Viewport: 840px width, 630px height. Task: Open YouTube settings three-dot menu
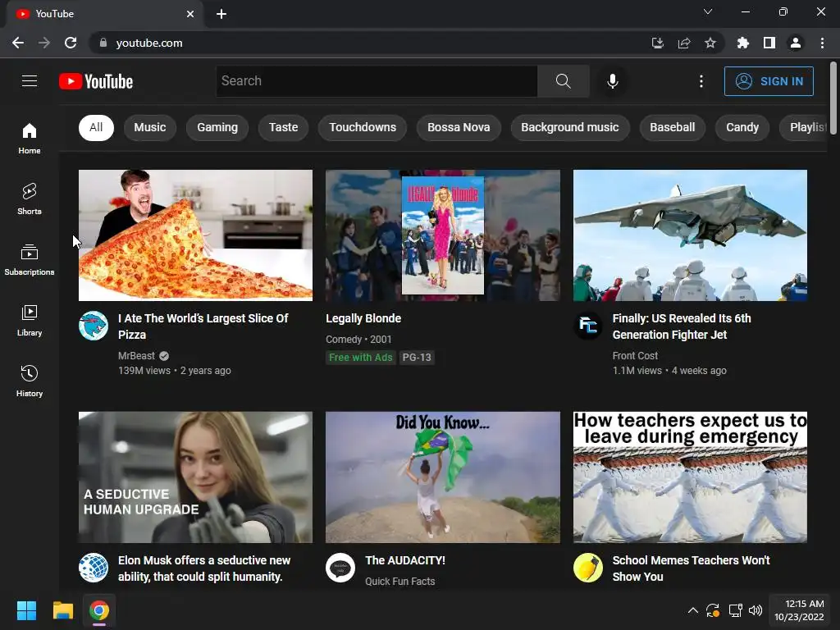(701, 81)
